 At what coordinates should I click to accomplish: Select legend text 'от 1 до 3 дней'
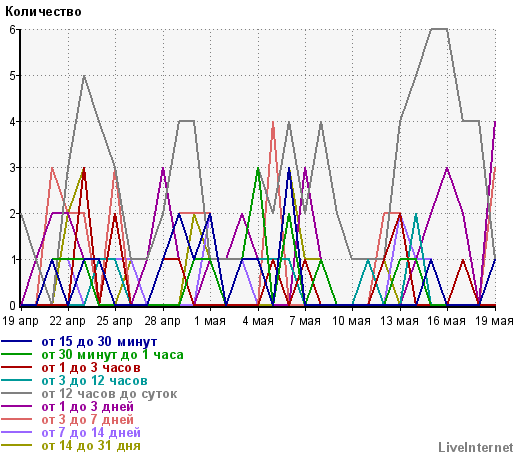[x=87, y=407]
